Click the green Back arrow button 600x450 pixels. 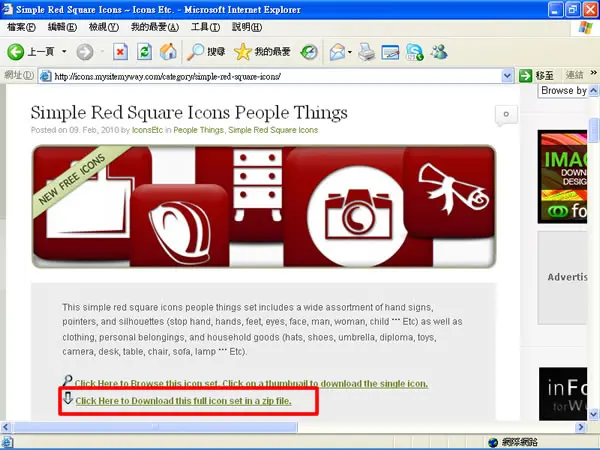[x=16, y=52]
